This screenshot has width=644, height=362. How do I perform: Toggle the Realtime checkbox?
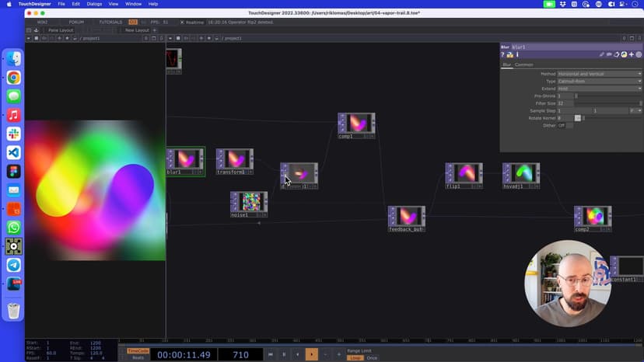coord(182,22)
